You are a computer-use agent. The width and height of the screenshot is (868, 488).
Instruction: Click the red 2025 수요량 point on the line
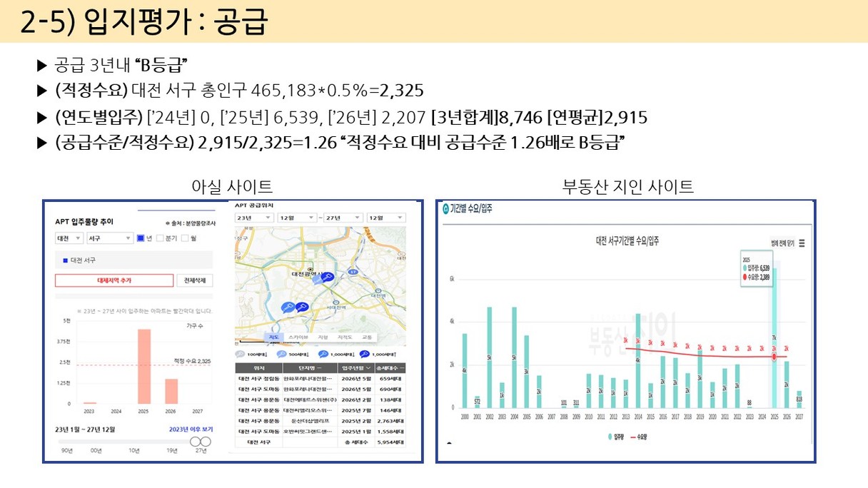coord(774,356)
